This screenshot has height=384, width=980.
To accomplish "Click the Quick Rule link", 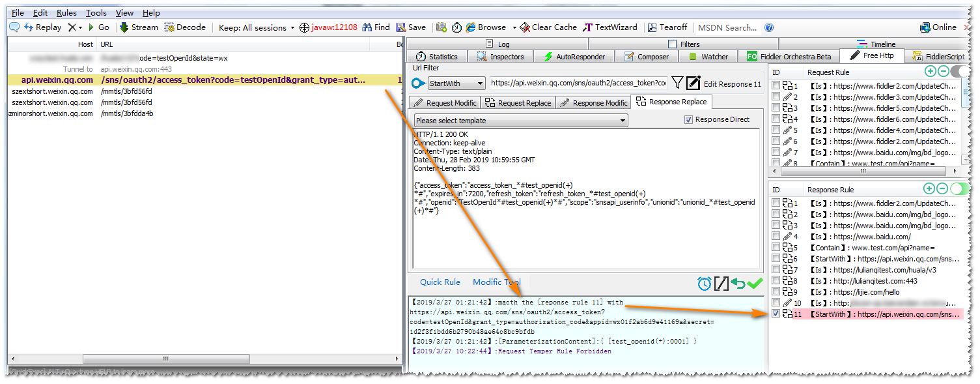I will (x=440, y=282).
